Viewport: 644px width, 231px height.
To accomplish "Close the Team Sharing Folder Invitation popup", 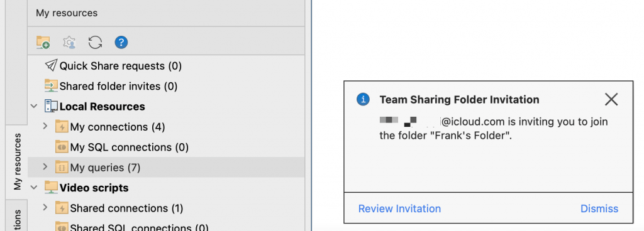I will [611, 99].
